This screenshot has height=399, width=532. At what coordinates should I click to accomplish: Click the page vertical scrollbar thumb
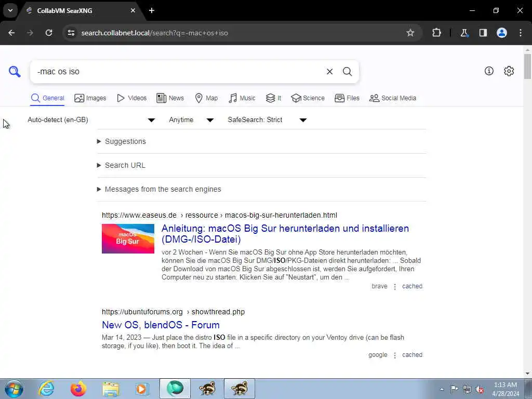click(x=528, y=66)
